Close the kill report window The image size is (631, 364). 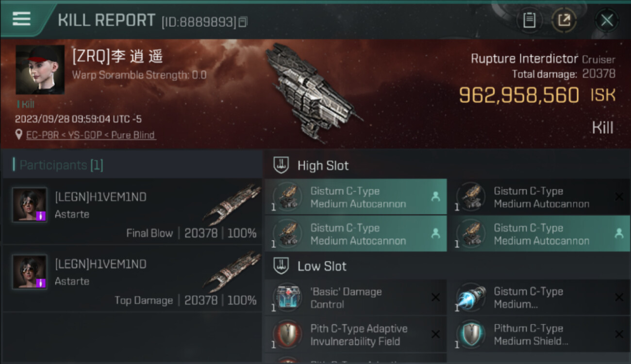click(607, 20)
